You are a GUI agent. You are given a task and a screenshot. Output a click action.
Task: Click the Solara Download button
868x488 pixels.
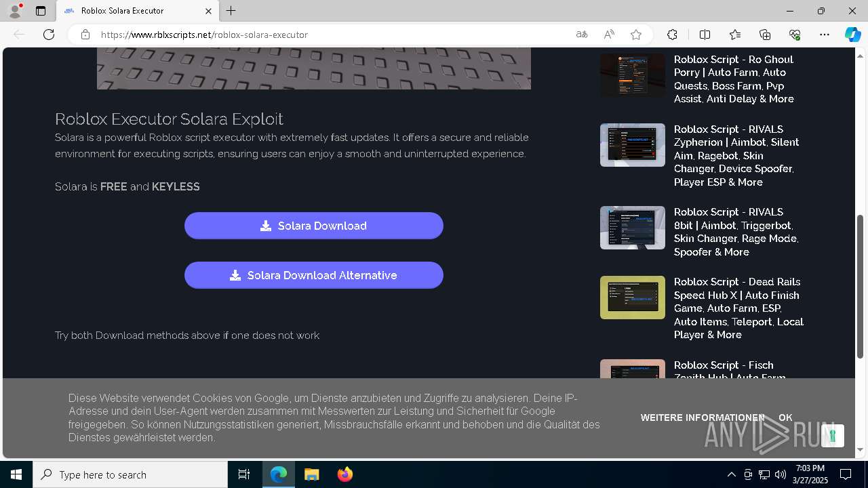pyautogui.click(x=314, y=226)
